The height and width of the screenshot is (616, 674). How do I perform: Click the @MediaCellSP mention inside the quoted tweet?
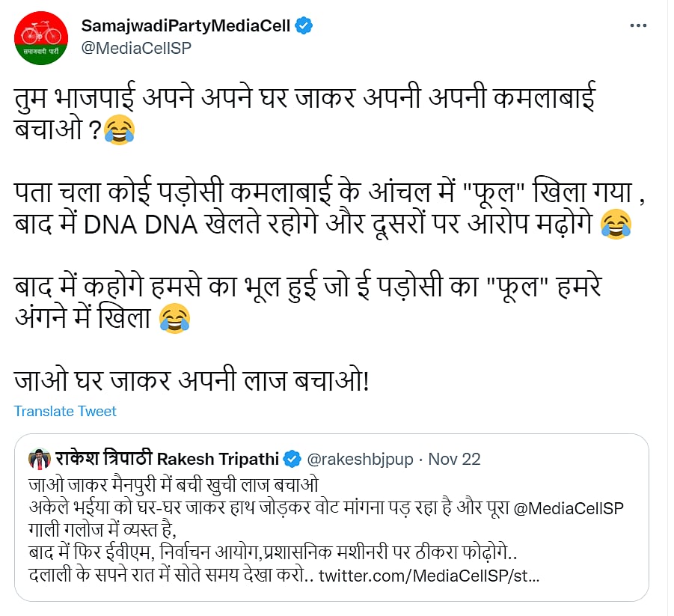tap(572, 508)
